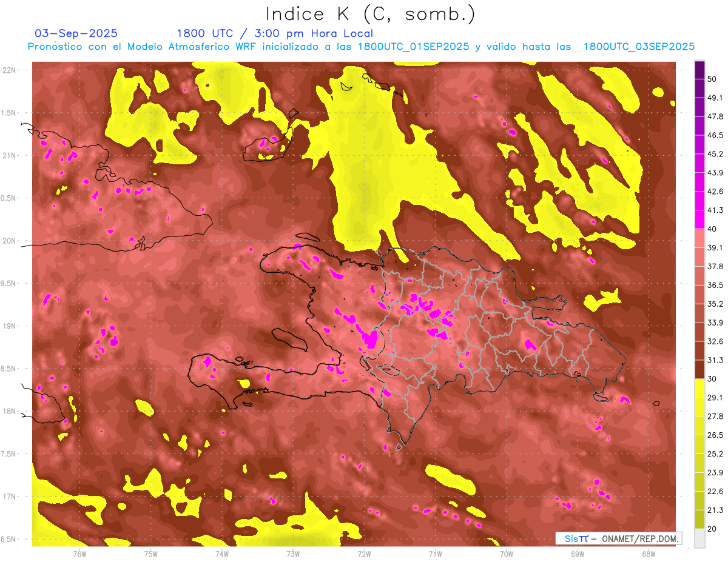Click the '74W' longitude label
The image size is (728, 562).
click(x=222, y=554)
